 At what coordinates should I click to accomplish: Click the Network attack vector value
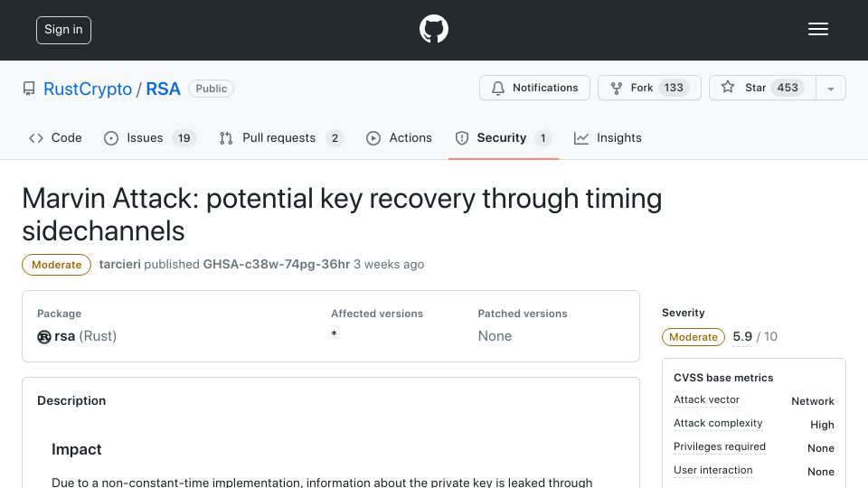coord(813,401)
